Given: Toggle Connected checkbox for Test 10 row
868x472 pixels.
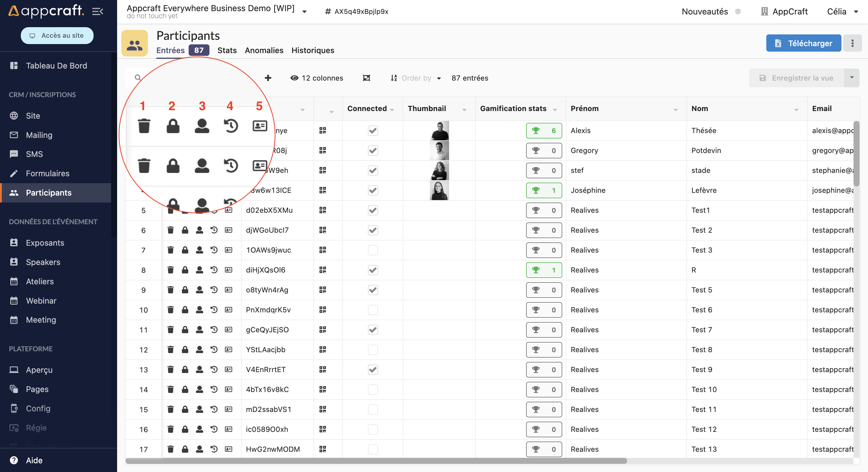Looking at the screenshot, I should pyautogui.click(x=373, y=389).
